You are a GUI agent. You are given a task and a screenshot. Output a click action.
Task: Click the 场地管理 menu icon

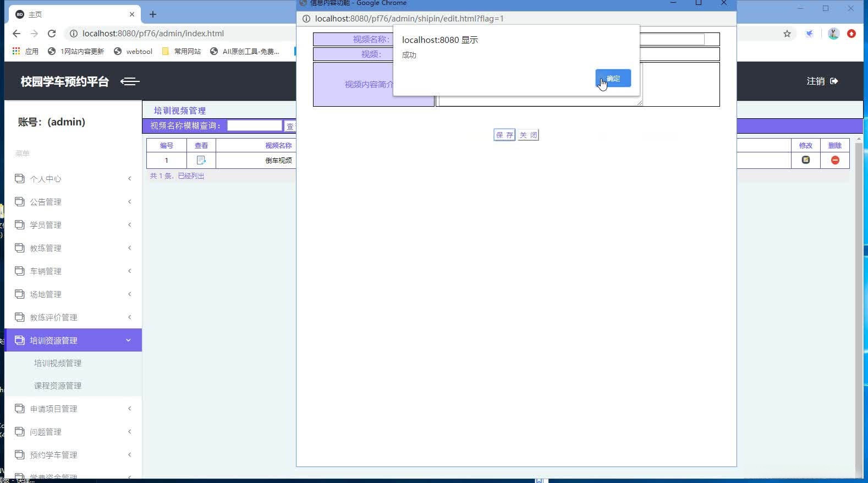pyautogui.click(x=20, y=294)
